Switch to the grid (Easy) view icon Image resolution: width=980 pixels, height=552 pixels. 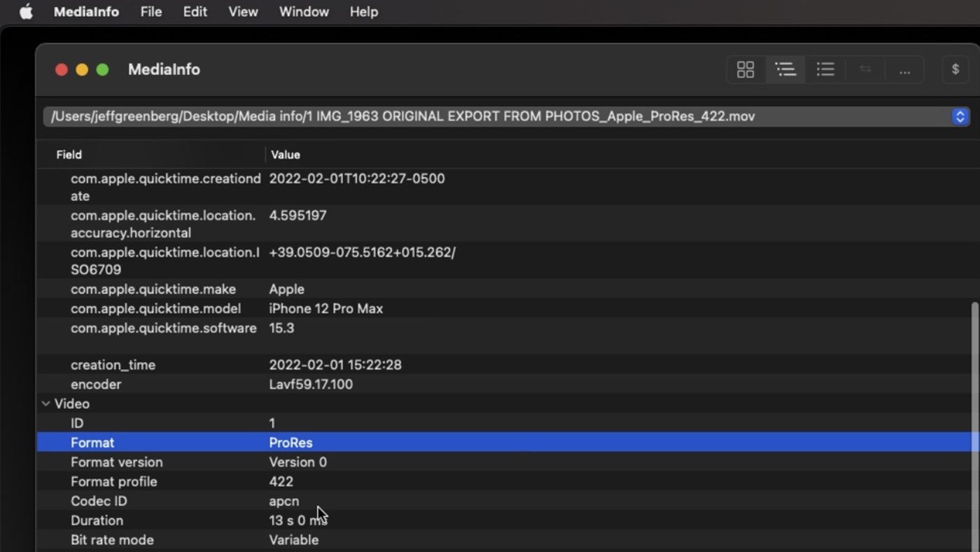pyautogui.click(x=745, y=69)
